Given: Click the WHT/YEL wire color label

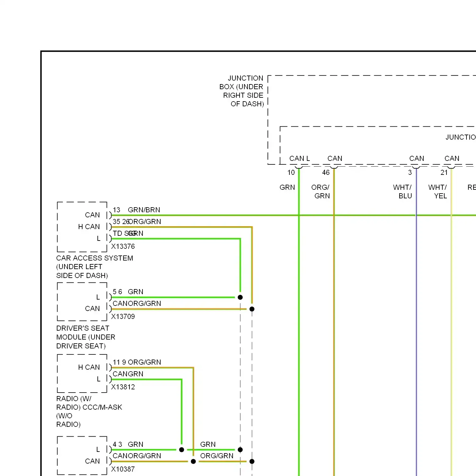Looking at the screenshot, I should point(438,192).
